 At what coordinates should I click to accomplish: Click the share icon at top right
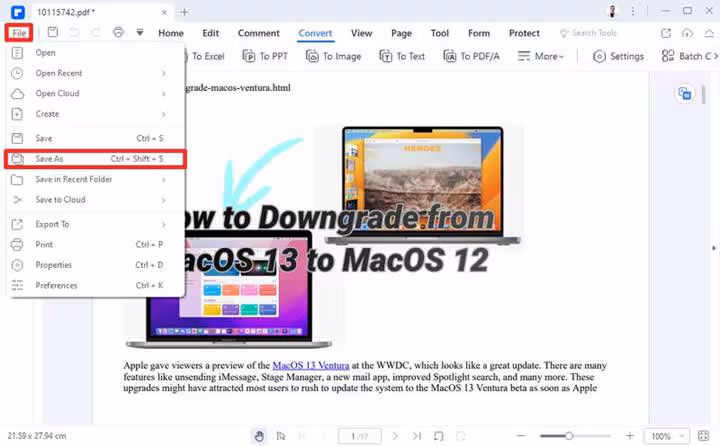[x=666, y=33]
